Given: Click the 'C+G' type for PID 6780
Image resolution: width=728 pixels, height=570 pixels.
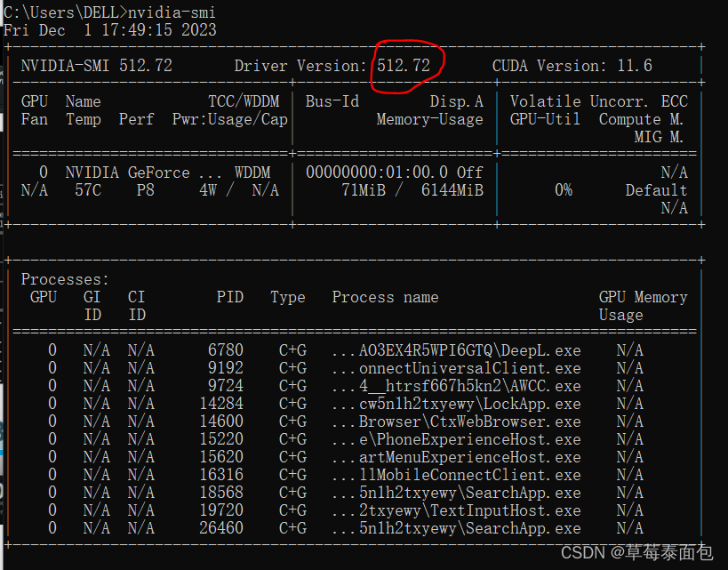Looking at the screenshot, I should (292, 350).
